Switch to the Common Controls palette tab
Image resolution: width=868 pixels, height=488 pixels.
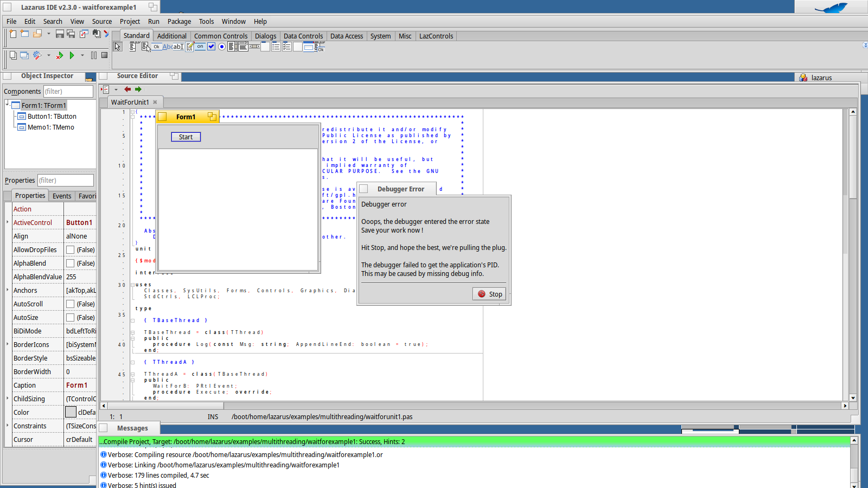click(220, 36)
